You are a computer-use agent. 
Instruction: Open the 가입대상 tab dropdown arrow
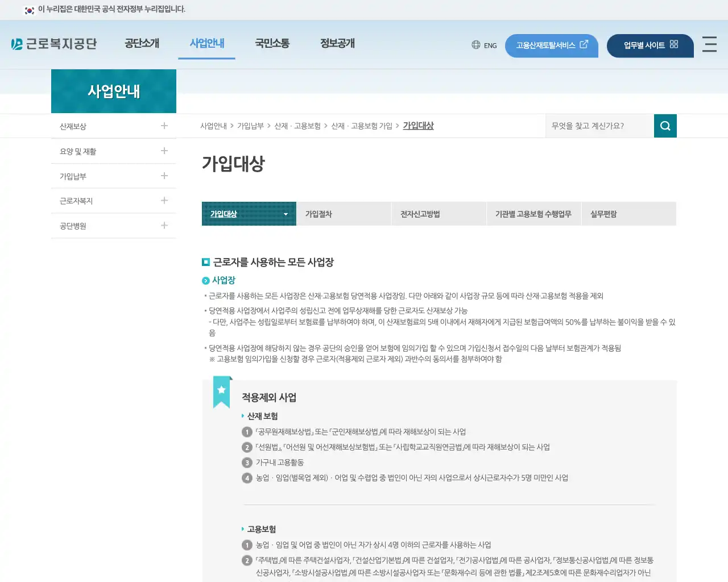(x=286, y=214)
